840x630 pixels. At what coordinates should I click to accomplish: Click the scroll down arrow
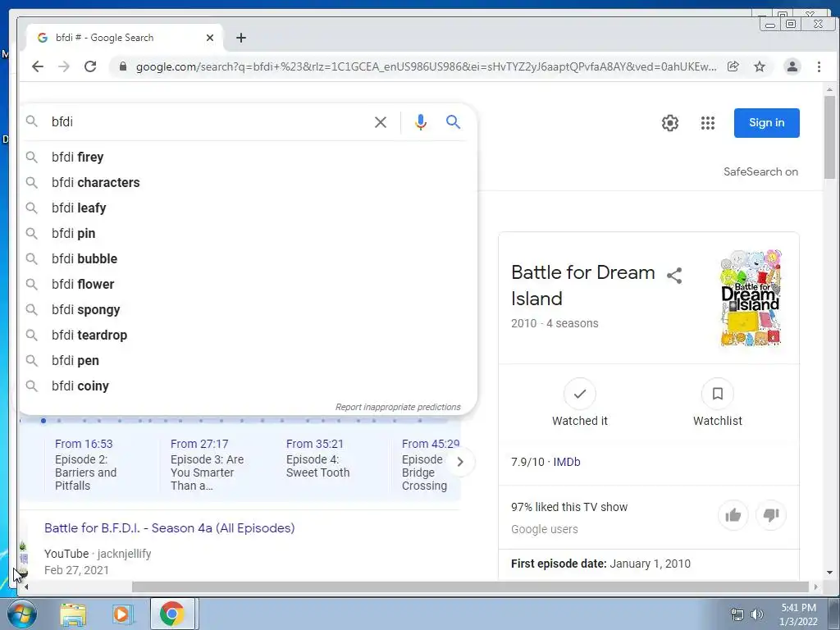click(x=829, y=573)
